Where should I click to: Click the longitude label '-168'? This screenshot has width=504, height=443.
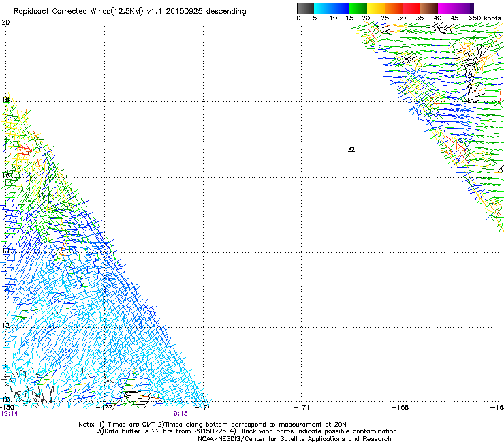pos(400,408)
